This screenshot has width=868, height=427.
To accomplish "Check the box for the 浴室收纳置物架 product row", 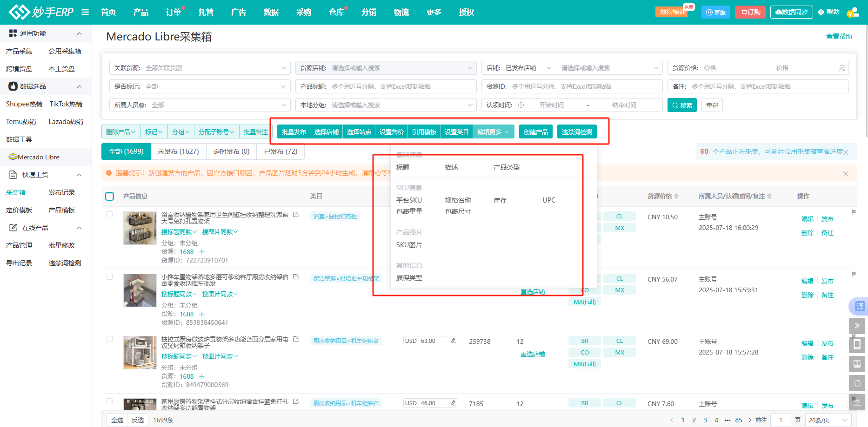I will (x=110, y=215).
